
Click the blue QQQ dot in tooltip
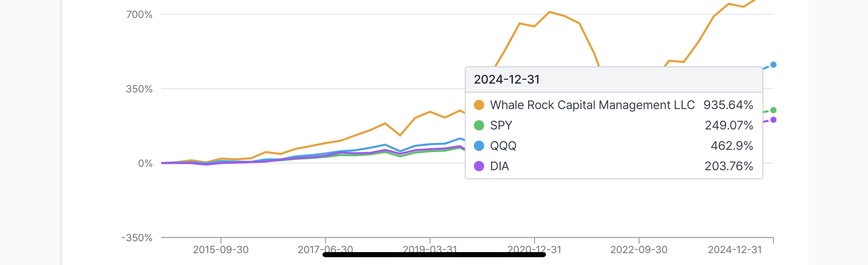click(479, 146)
